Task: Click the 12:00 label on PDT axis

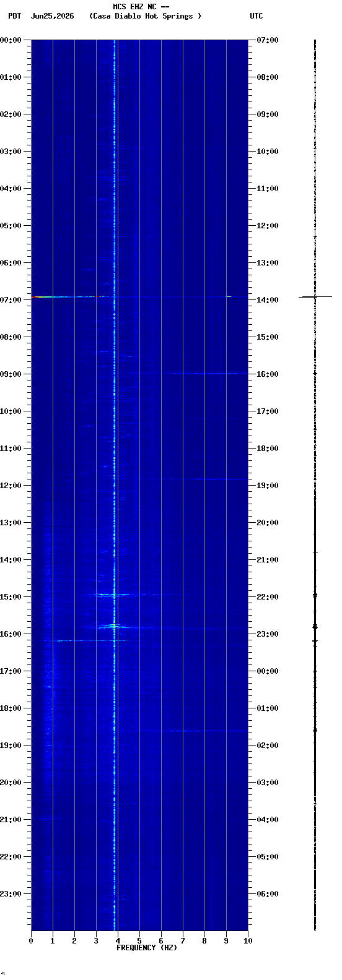Action: (x=11, y=486)
